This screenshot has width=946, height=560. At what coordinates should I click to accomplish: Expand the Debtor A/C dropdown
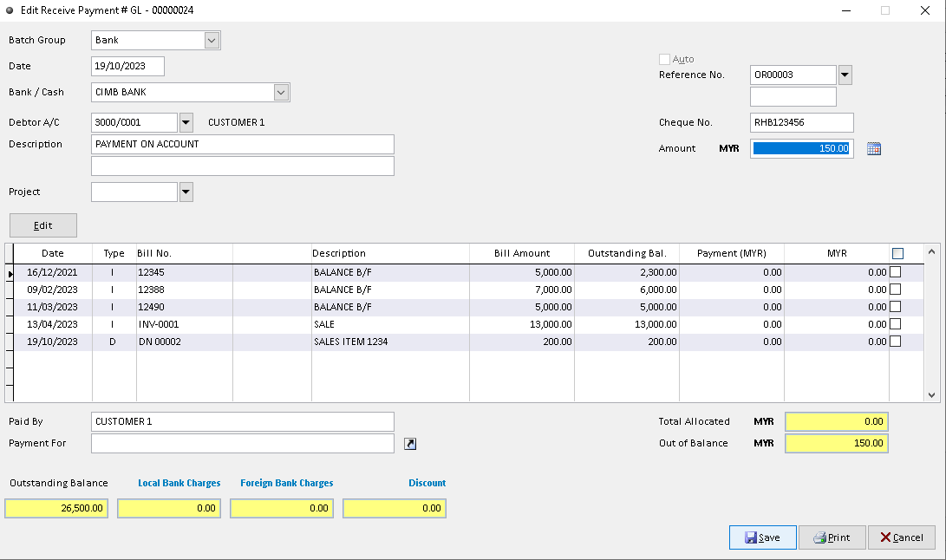click(185, 122)
